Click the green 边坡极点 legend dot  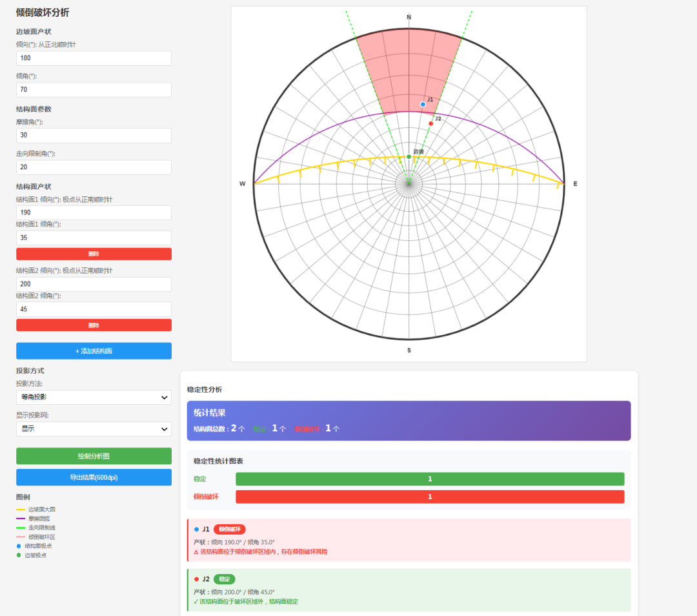click(x=19, y=555)
